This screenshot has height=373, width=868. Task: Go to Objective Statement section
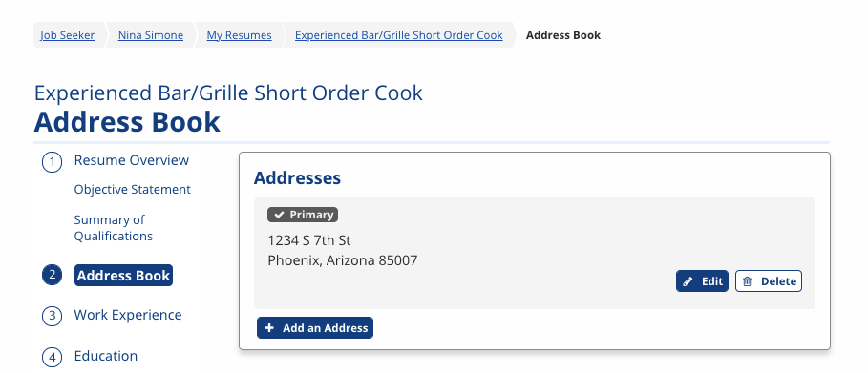(x=133, y=190)
